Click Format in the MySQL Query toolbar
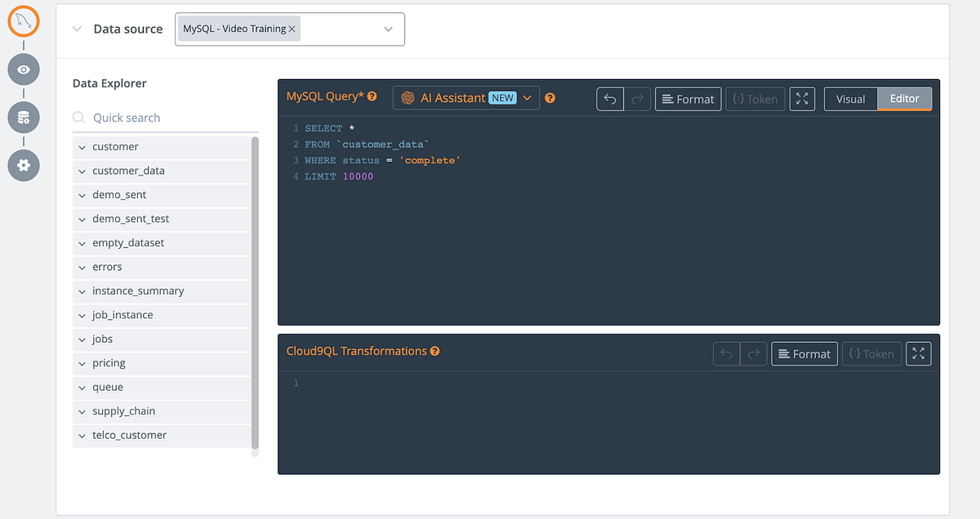This screenshot has width=980, height=519. pyautogui.click(x=688, y=98)
